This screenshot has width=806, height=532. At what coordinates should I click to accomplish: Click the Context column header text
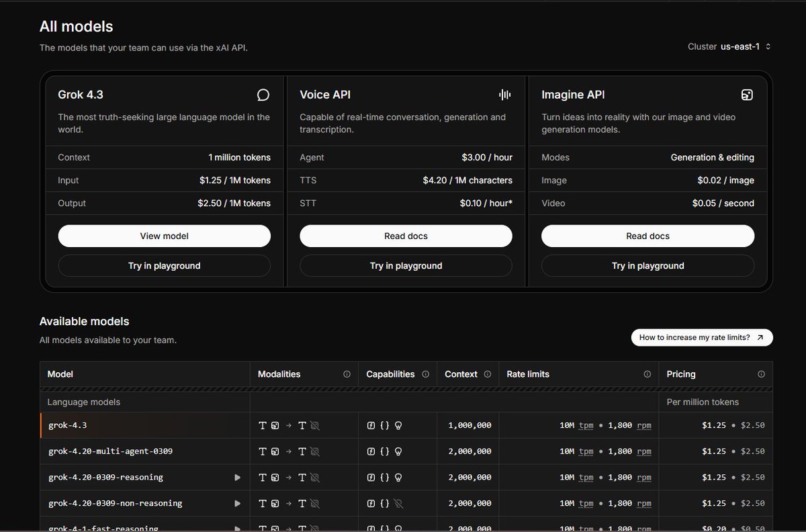(461, 374)
